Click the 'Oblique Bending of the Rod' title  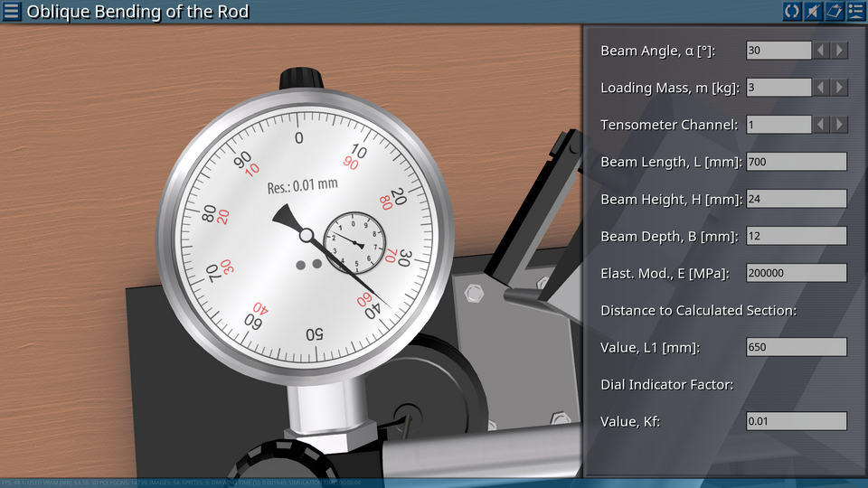click(x=137, y=12)
